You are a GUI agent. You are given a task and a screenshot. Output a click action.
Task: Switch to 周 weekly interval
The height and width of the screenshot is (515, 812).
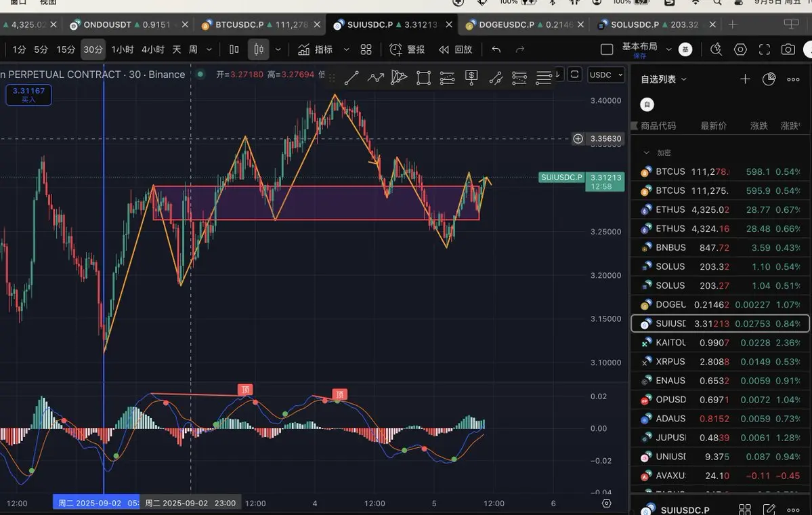point(193,49)
